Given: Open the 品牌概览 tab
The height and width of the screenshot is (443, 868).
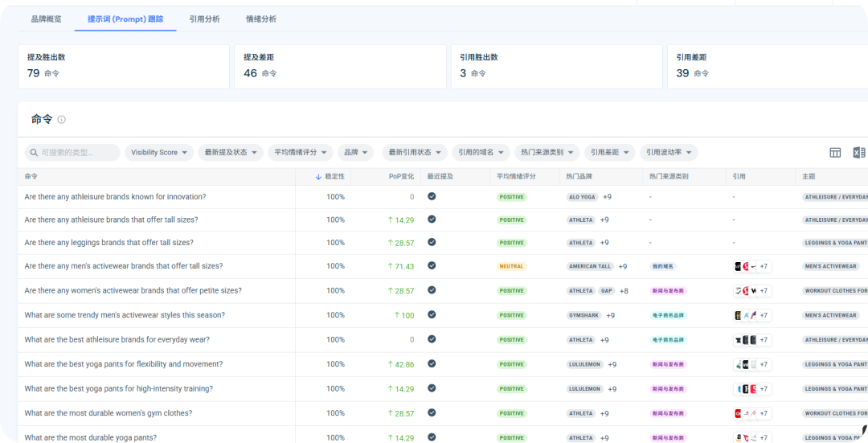Looking at the screenshot, I should (46, 19).
